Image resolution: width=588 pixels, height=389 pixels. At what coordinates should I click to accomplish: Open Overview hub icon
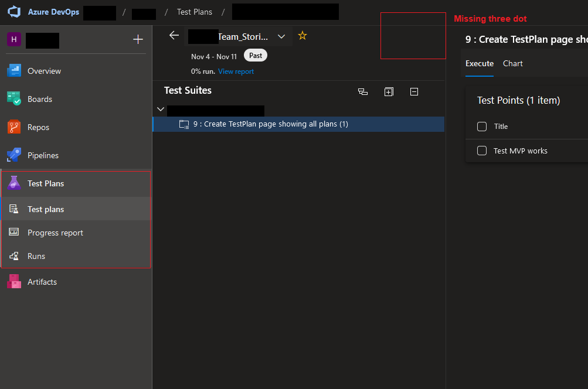pos(14,70)
